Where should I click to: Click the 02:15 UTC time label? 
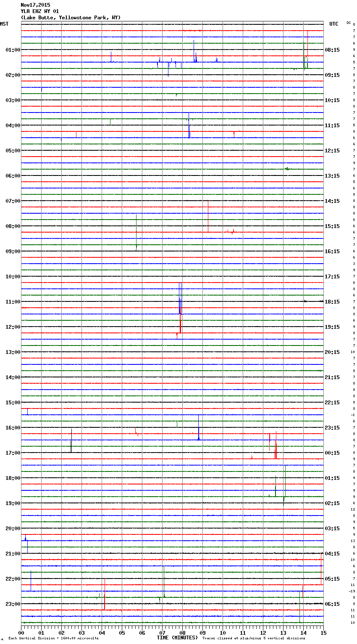[x=332, y=503]
